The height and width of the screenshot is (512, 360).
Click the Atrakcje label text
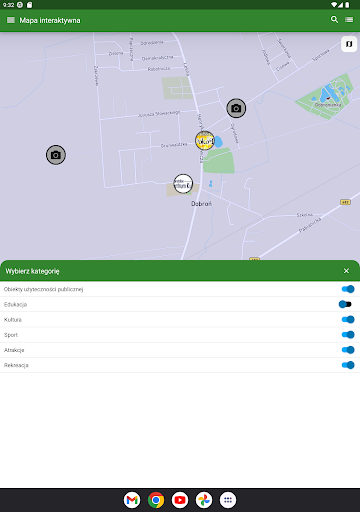14,350
